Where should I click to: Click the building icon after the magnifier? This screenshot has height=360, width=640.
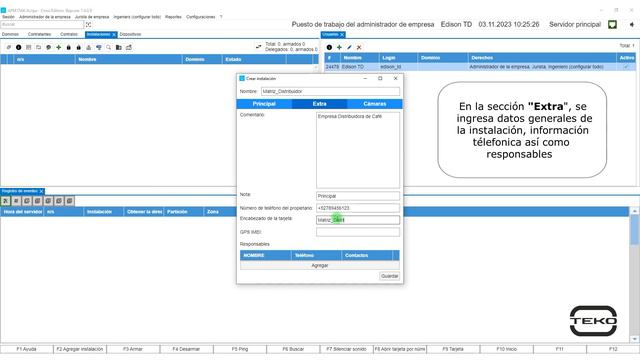(x=118, y=47)
